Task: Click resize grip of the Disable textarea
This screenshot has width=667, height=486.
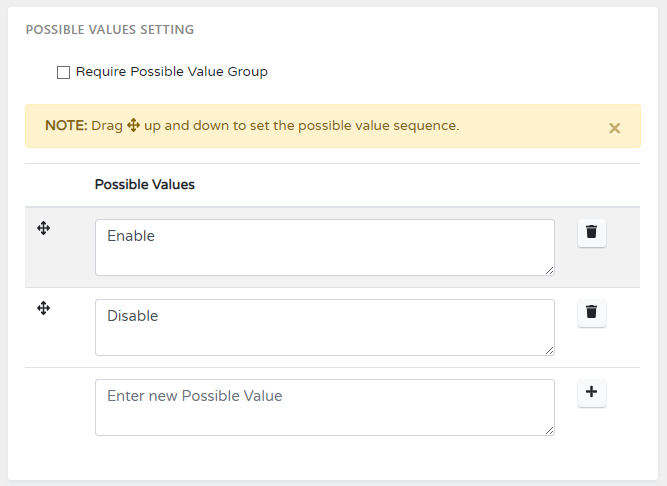Action: pyautogui.click(x=549, y=350)
